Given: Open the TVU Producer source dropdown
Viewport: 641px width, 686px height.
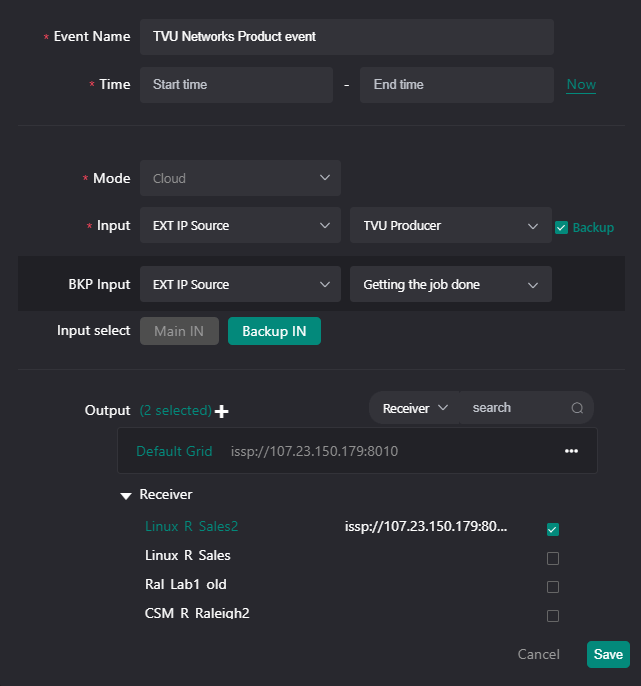Looking at the screenshot, I should point(451,225).
